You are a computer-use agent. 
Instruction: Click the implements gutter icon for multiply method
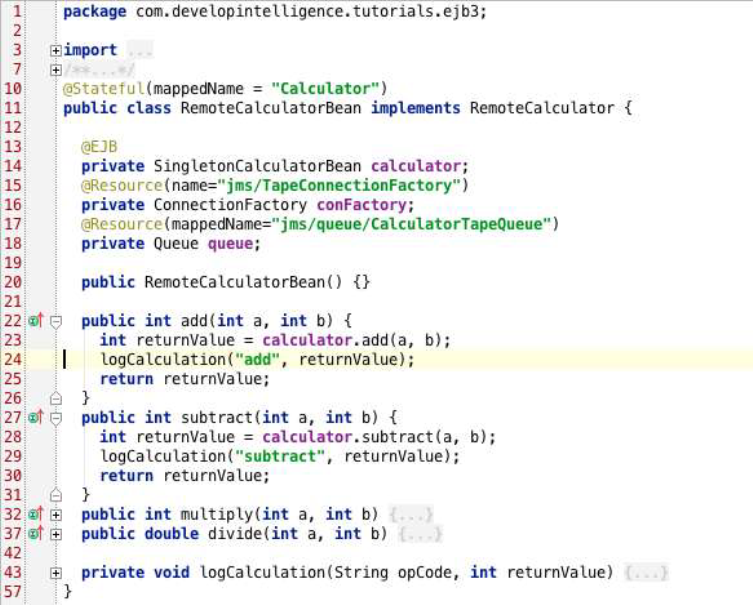[x=36, y=514]
